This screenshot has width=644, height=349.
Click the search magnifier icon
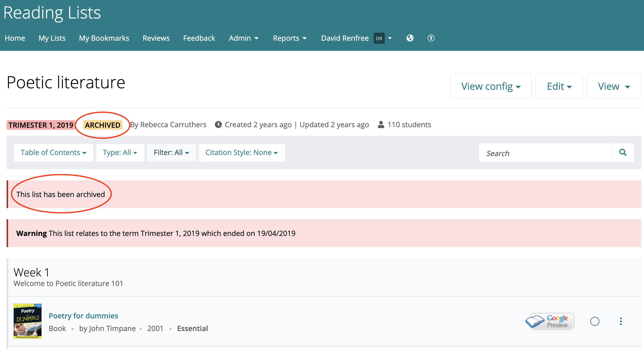coord(623,153)
